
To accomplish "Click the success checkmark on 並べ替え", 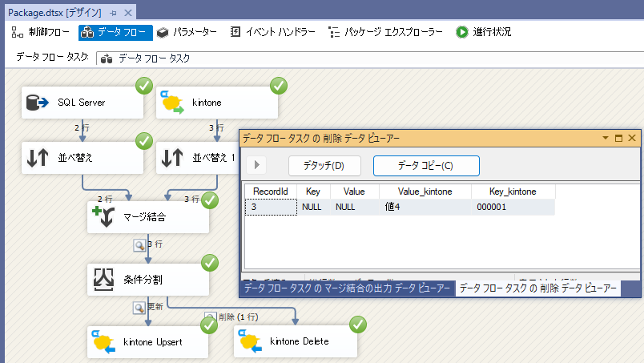I will coord(144,141).
